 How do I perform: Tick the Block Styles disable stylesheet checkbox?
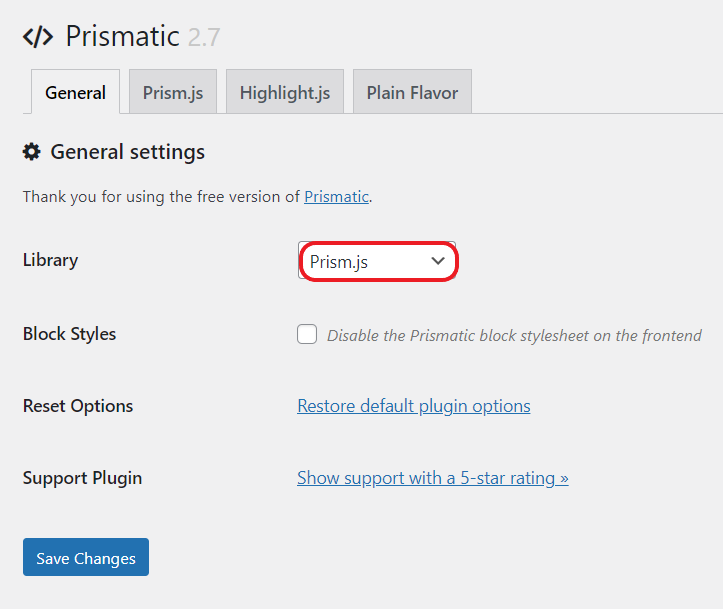click(307, 334)
